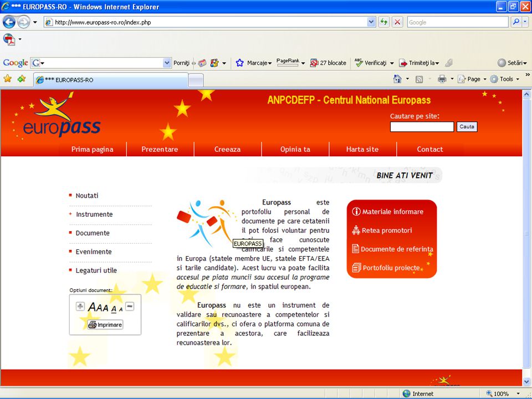Open the Setari settings menu

pos(512,63)
